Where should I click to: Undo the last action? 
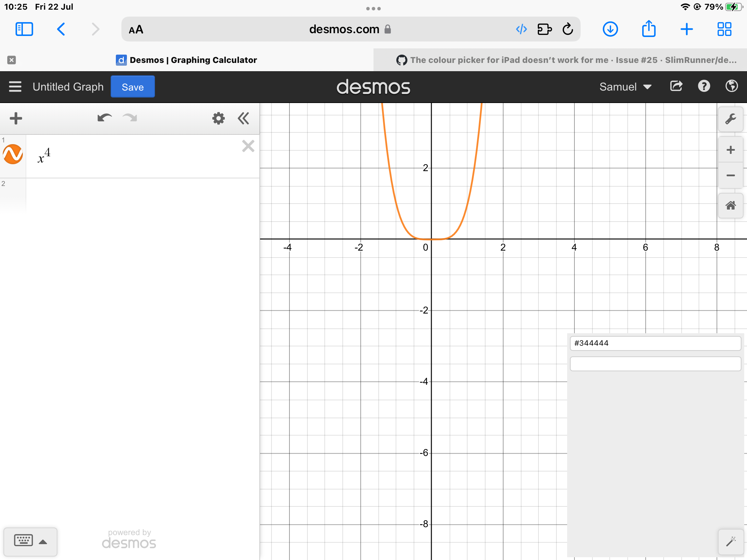click(104, 118)
